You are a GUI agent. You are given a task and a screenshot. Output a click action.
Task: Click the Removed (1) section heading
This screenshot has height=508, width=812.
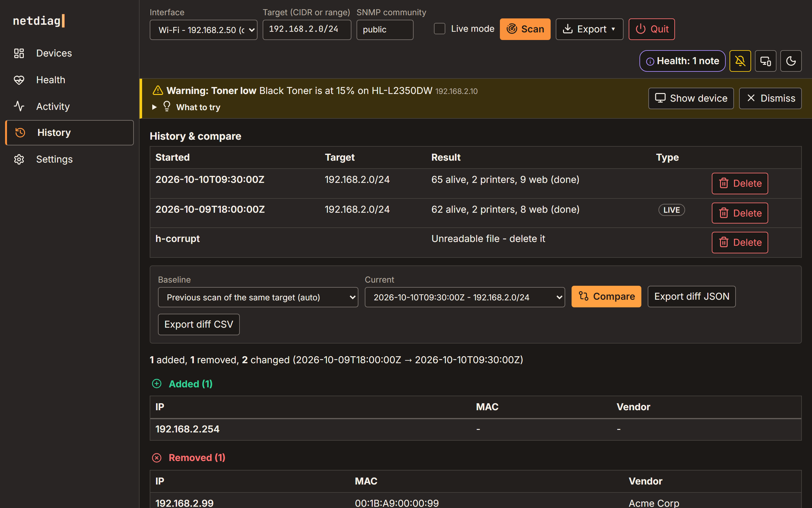[x=197, y=458]
